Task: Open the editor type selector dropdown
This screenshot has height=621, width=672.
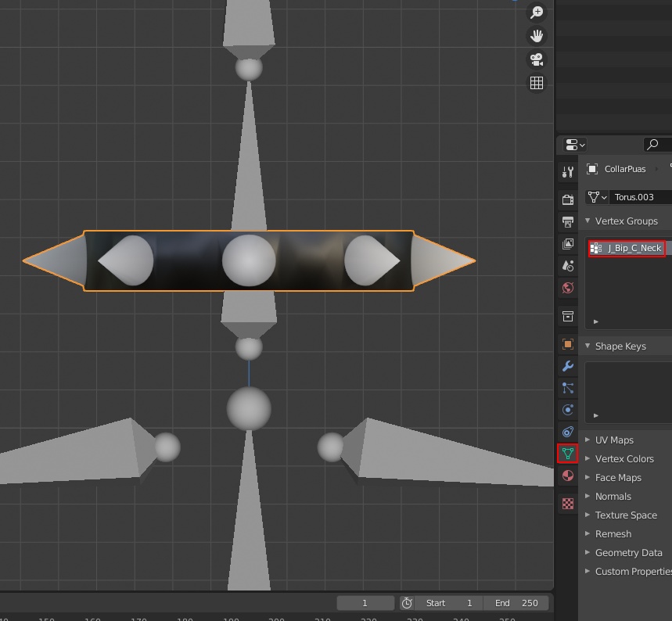Action: (572, 144)
